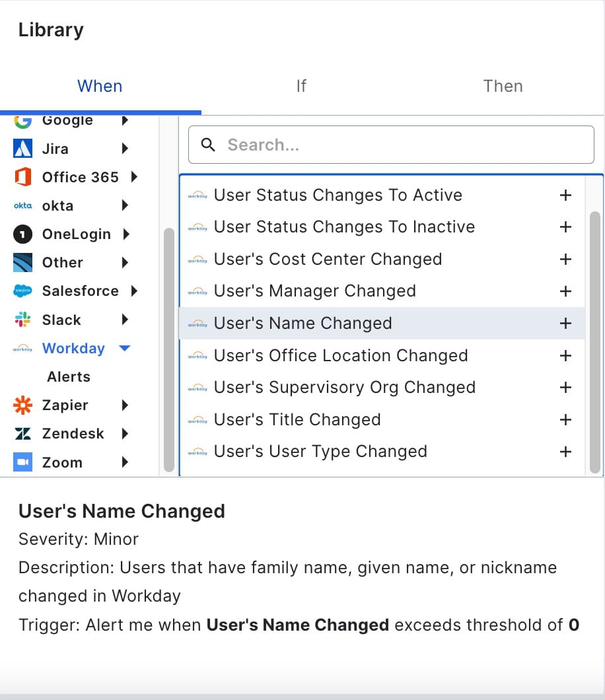Switch to the When tab
Viewport: 605px width, 700px height.
point(100,86)
